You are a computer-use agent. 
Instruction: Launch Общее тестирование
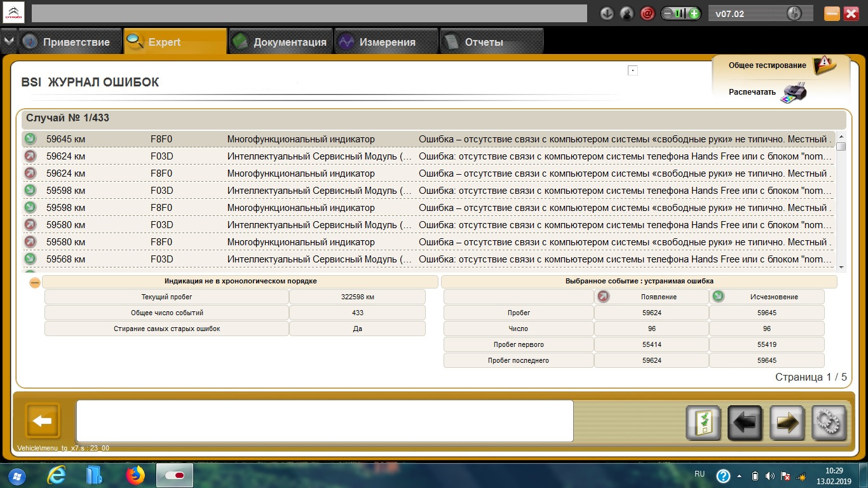point(767,65)
